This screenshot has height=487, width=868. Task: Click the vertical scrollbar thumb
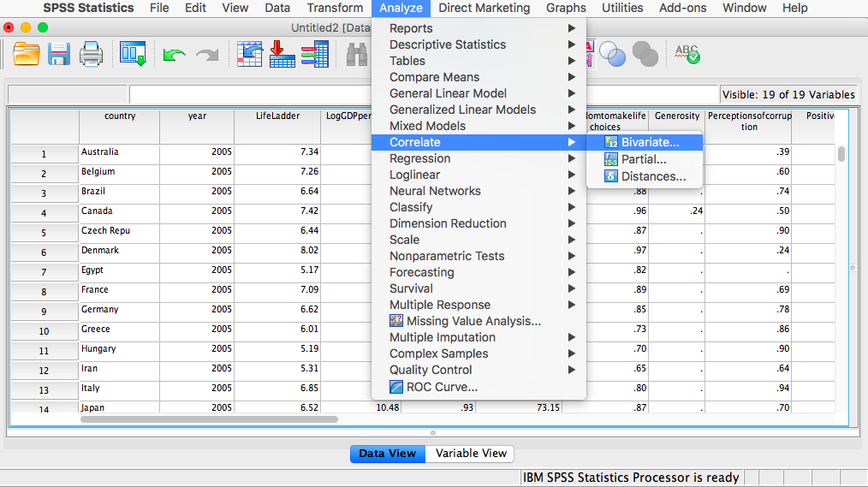841,154
